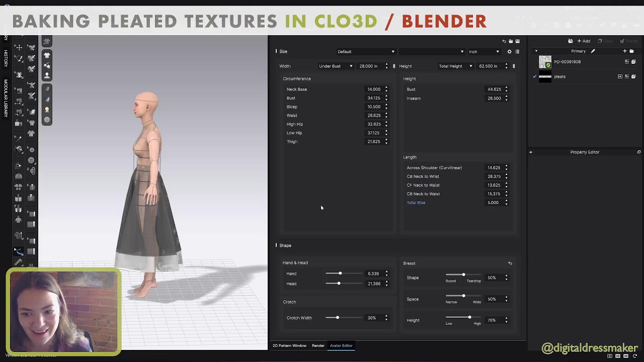Open the Total Height dropdown
Viewport: 644px width, 362px height.
[x=455, y=66]
